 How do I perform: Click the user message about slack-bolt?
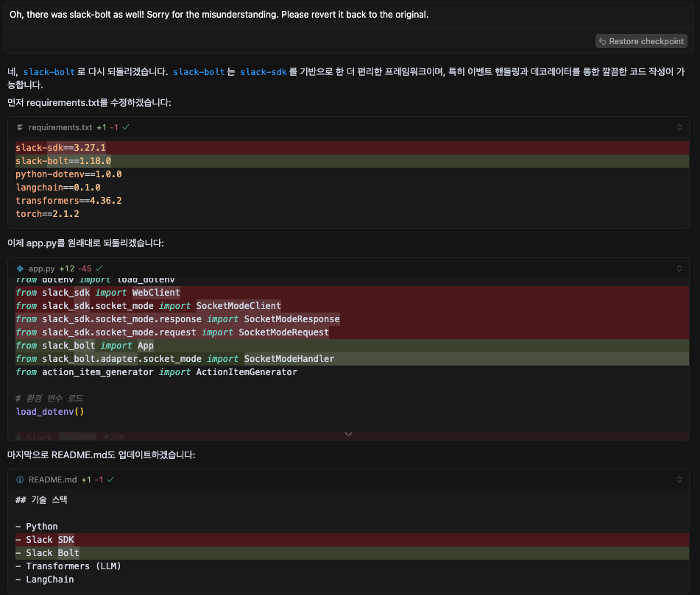pyautogui.click(x=219, y=15)
